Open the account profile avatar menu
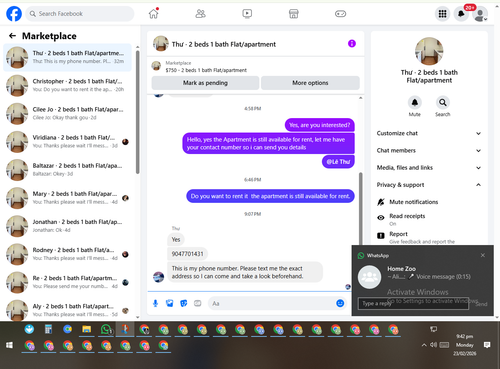Screen dimensions: 500x369 click(x=480, y=14)
